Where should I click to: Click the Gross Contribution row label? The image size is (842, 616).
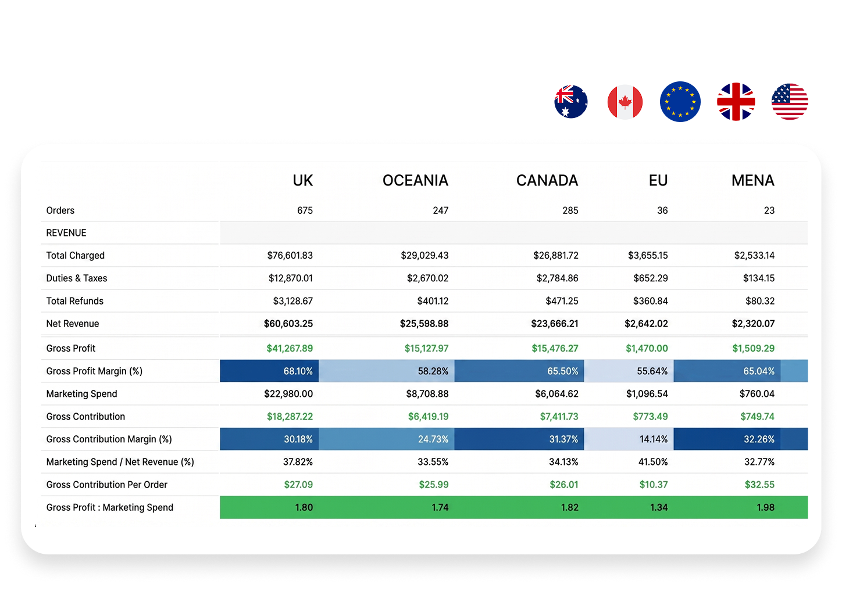pyautogui.click(x=85, y=417)
